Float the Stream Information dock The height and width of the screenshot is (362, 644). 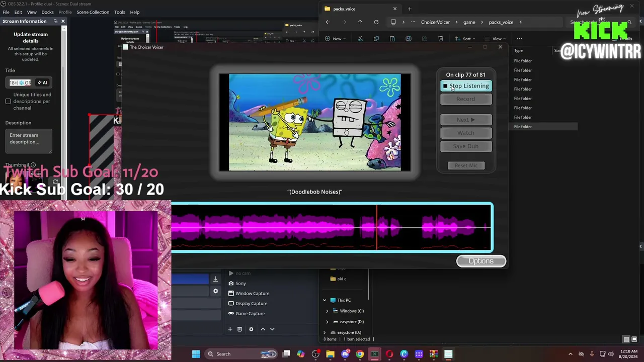point(55,21)
